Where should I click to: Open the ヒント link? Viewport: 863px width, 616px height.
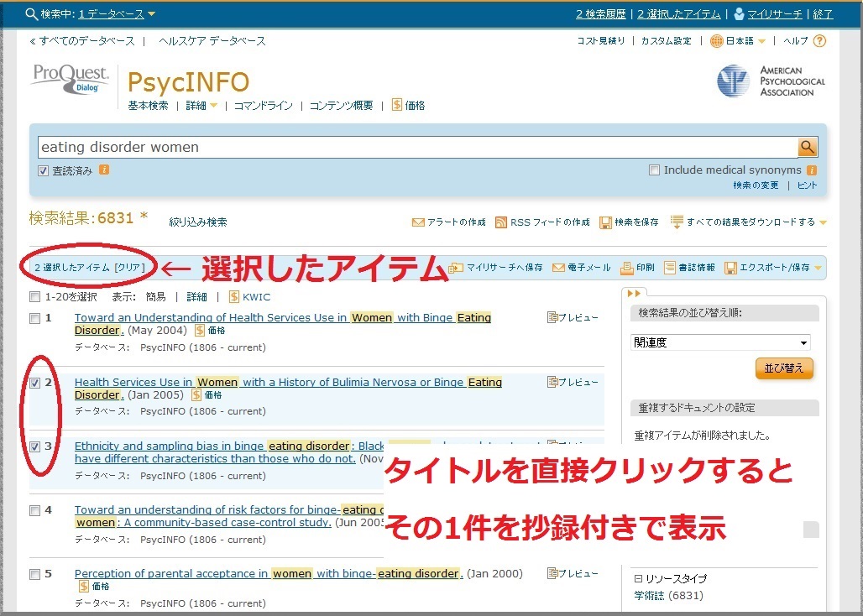coord(807,185)
